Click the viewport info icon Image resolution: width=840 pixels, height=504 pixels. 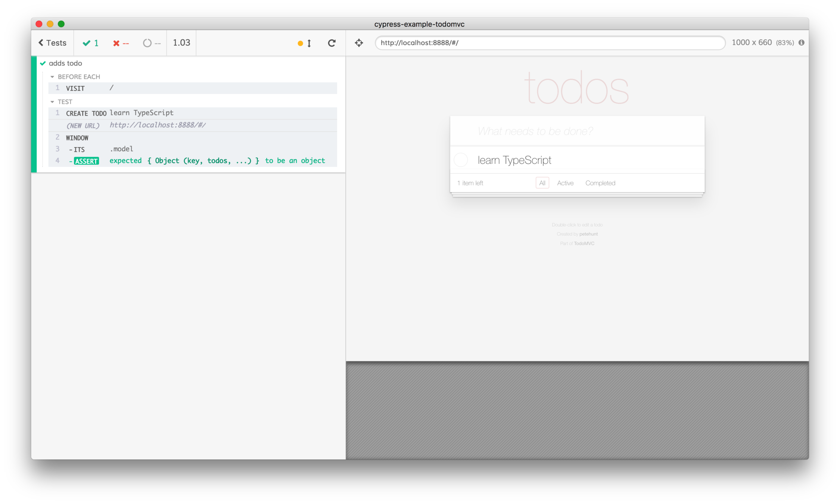pos(801,43)
